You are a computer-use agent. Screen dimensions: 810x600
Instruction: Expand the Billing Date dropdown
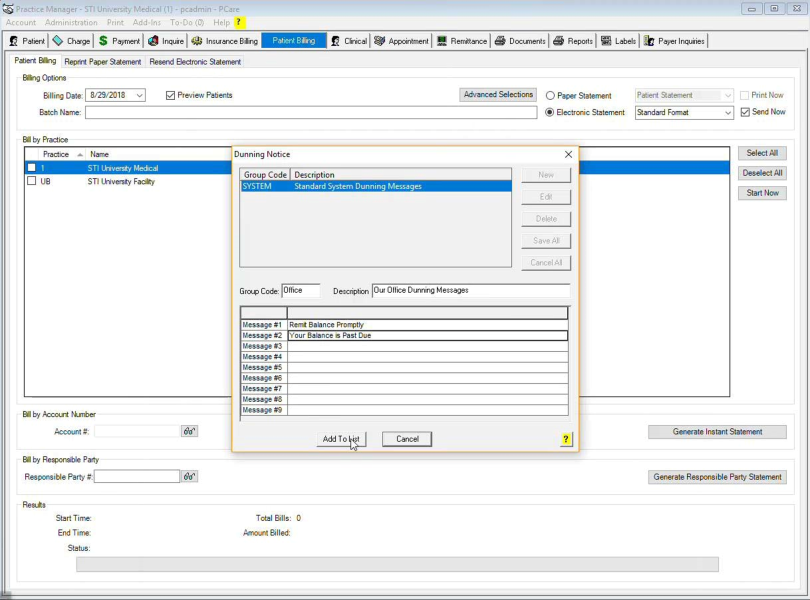[x=139, y=96]
